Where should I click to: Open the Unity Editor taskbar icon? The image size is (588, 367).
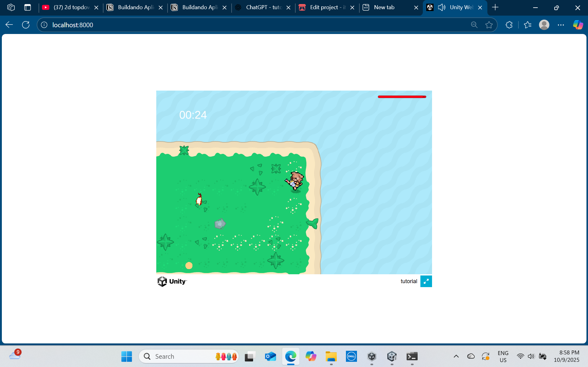pyautogui.click(x=392, y=356)
